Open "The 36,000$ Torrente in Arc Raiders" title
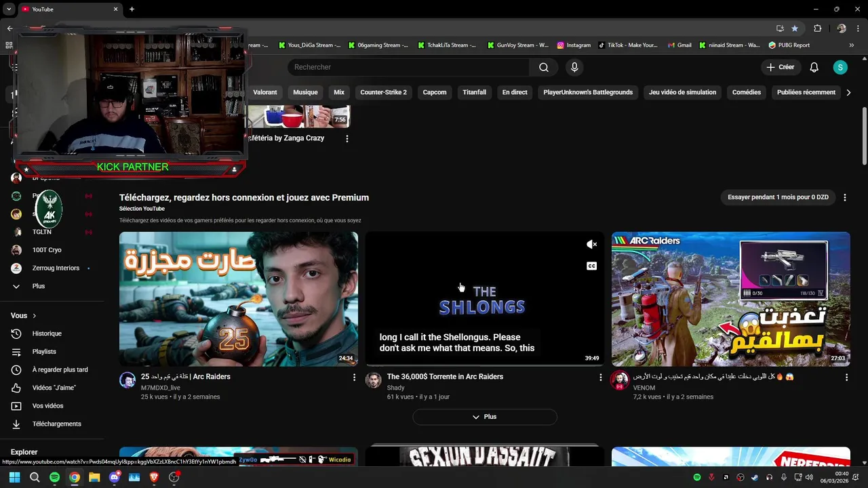The height and width of the screenshot is (488, 868). (445, 377)
